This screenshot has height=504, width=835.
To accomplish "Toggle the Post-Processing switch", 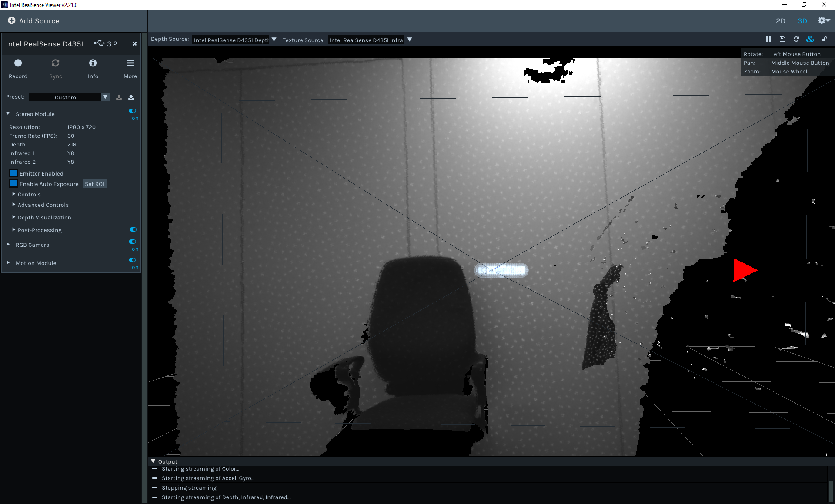I will point(133,229).
